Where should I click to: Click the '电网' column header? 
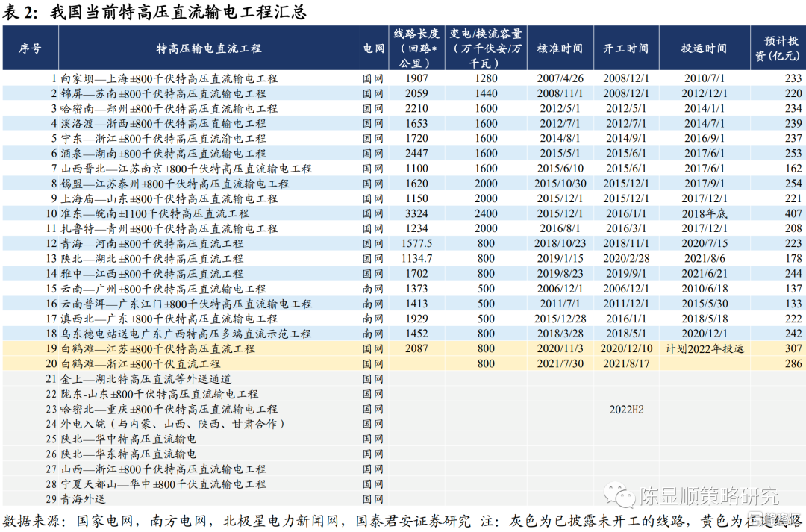tap(374, 48)
